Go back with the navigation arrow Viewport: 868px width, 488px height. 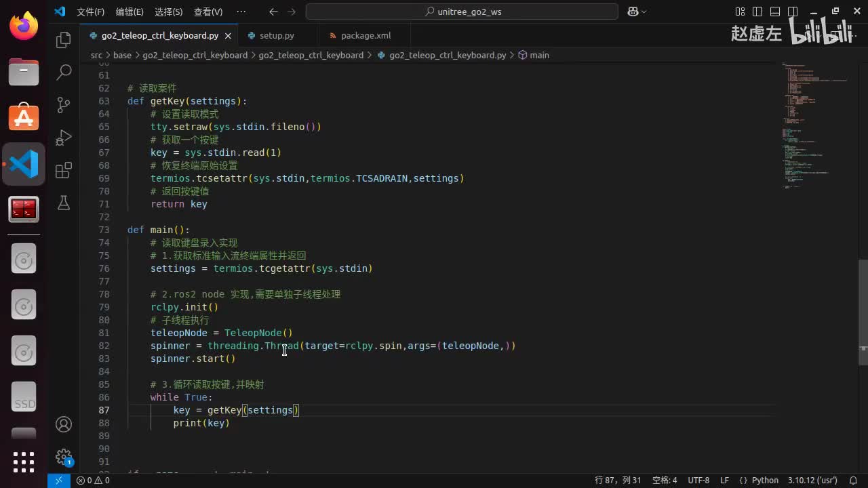273,12
